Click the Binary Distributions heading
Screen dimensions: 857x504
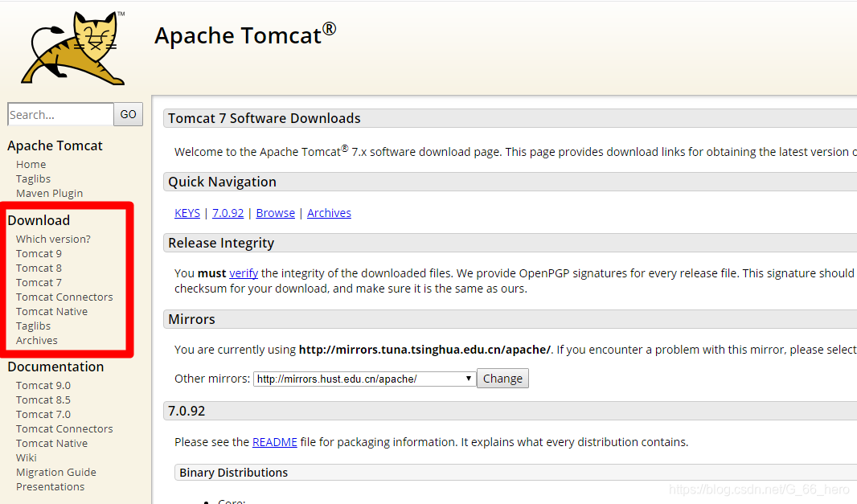tap(234, 473)
